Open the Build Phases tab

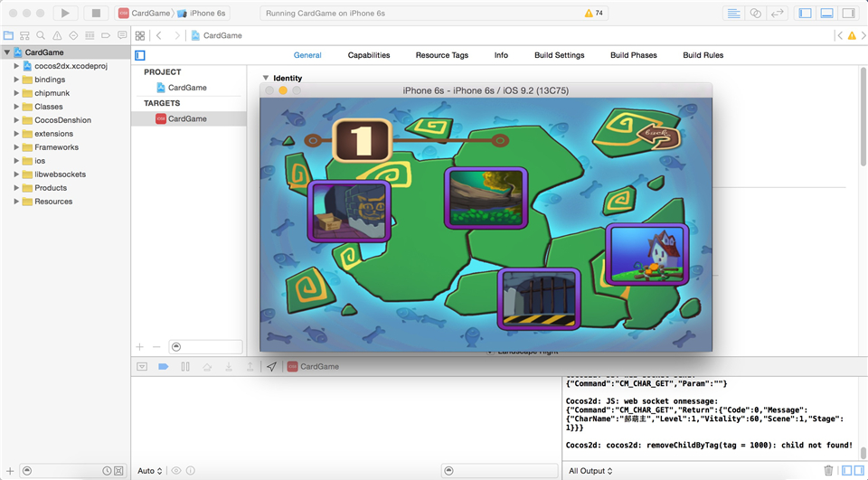(633, 55)
